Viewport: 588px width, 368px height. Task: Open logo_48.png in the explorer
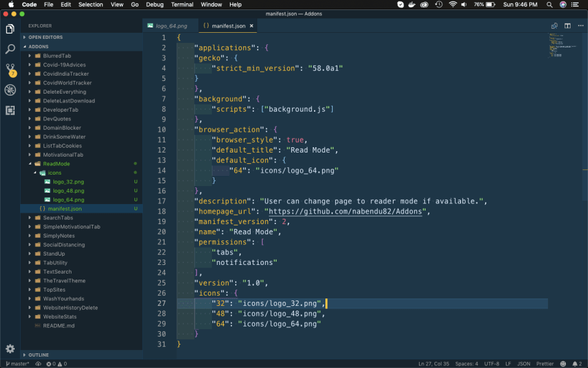(x=68, y=191)
